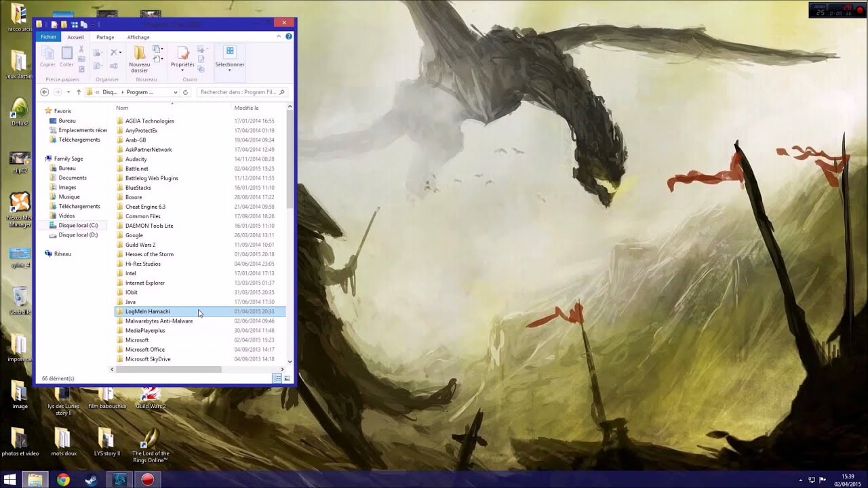Open File Explorer from the taskbar
Viewport: 868px width, 488px height.
(x=35, y=480)
